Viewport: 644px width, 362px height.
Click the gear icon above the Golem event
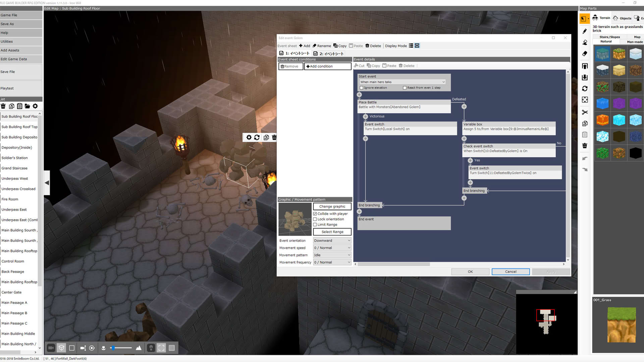(x=249, y=137)
